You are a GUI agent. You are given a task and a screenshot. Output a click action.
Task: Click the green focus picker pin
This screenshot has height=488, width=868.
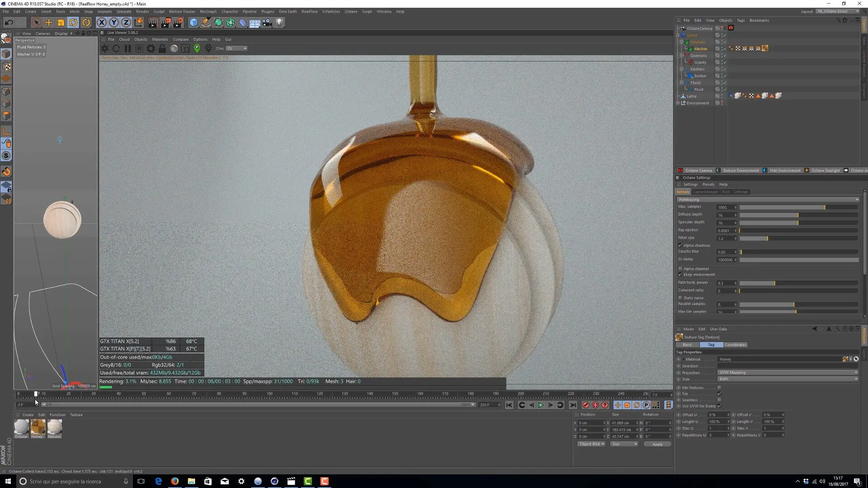point(197,48)
